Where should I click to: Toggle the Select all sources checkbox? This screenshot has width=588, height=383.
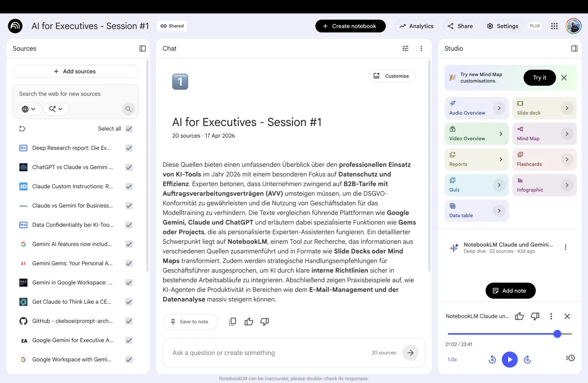(x=129, y=128)
